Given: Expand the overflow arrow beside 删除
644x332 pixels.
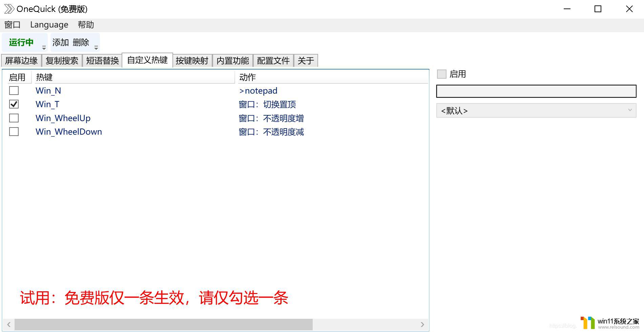Looking at the screenshot, I should click(96, 47).
